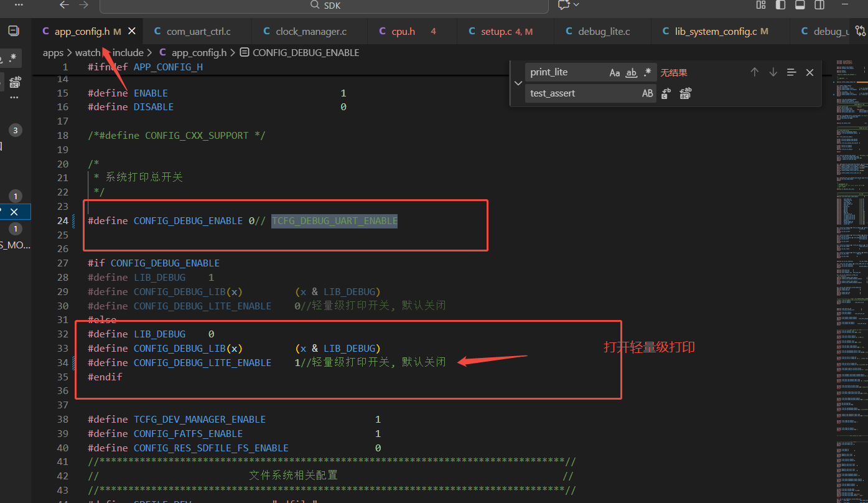The width and height of the screenshot is (868, 503).
Task: Go to previous find match arrow
Action: click(x=755, y=72)
